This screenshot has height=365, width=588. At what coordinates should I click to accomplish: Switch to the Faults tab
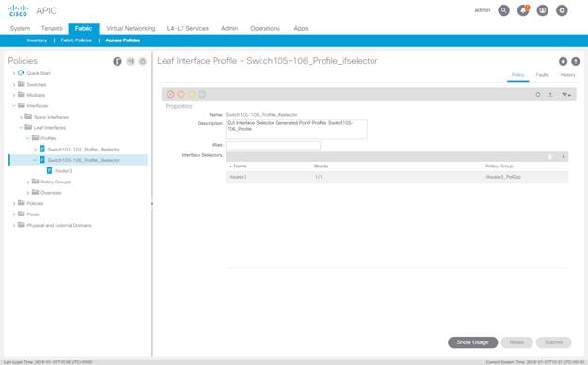(x=542, y=75)
